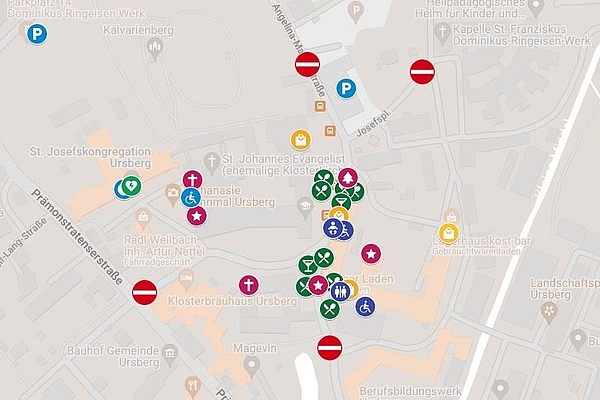Click the yellow shopping bag marker above the church
This screenshot has height=400, width=600.
click(301, 140)
